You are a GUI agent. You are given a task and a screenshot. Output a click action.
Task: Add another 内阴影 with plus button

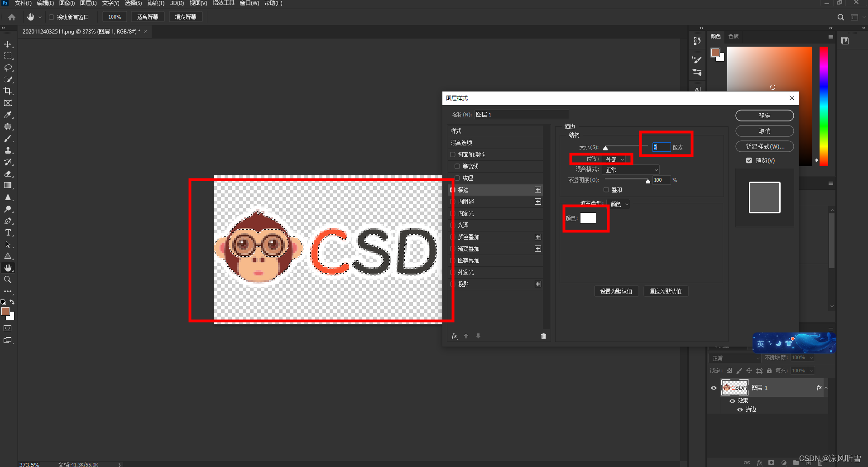pos(538,202)
